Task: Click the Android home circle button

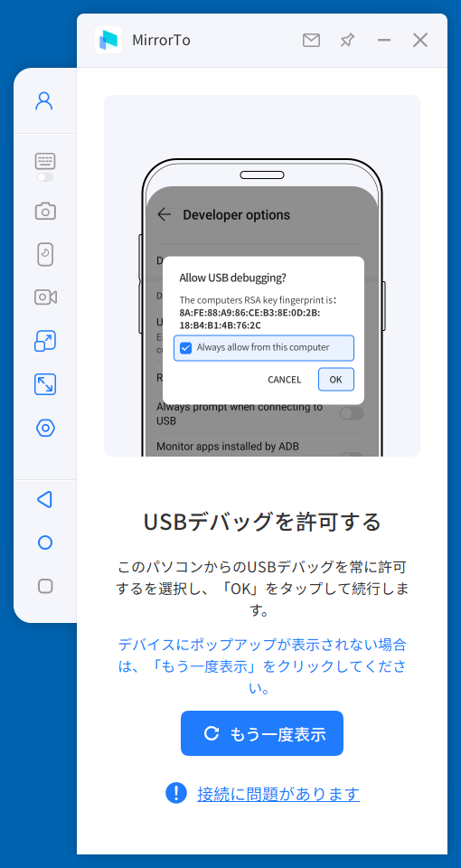Action: click(45, 542)
